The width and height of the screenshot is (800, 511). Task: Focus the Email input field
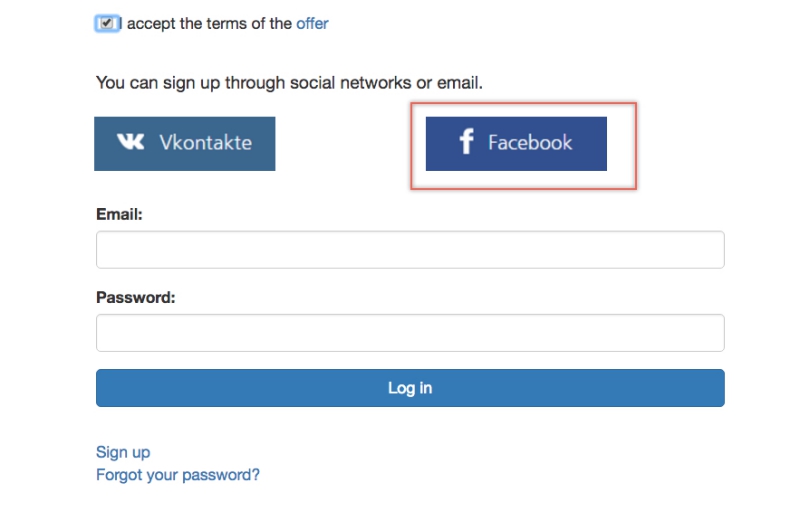(x=410, y=250)
